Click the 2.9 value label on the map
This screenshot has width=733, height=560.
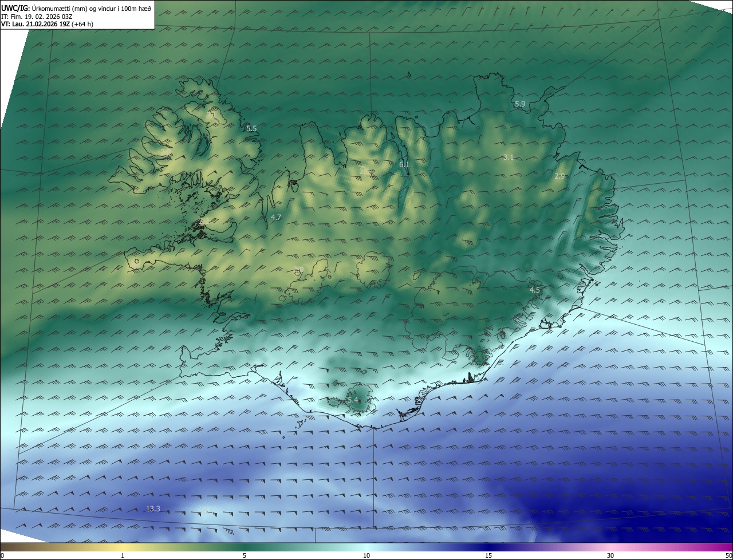click(x=560, y=176)
